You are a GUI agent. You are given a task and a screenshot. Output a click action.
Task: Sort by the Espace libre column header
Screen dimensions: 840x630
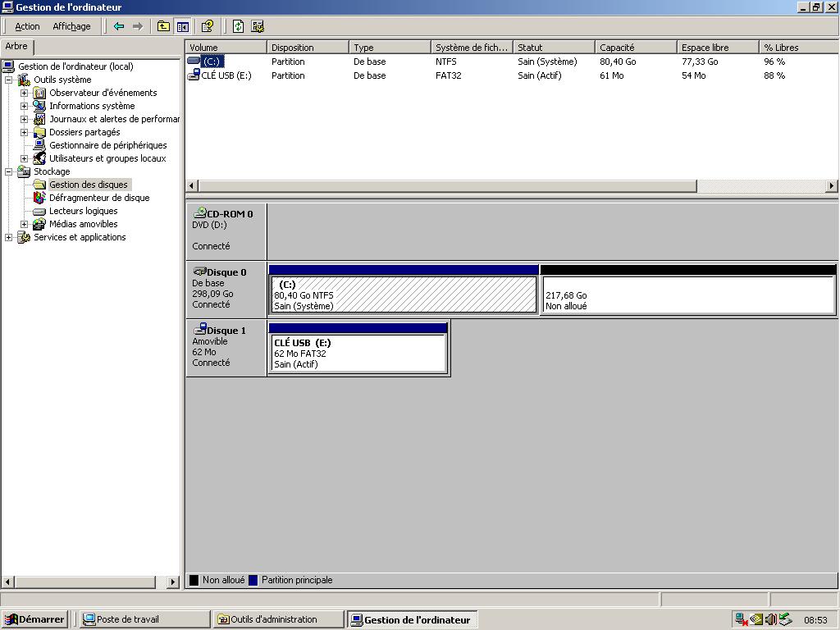[x=718, y=47]
